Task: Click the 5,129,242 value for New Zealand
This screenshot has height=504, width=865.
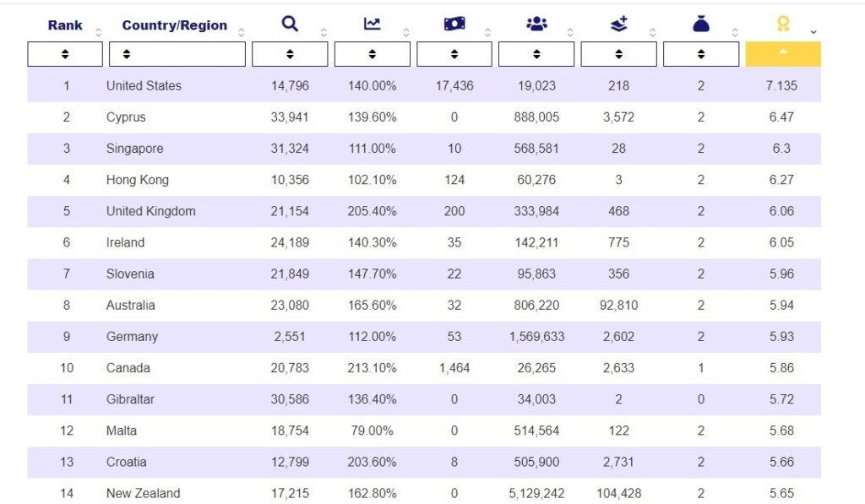Action: 536,494
